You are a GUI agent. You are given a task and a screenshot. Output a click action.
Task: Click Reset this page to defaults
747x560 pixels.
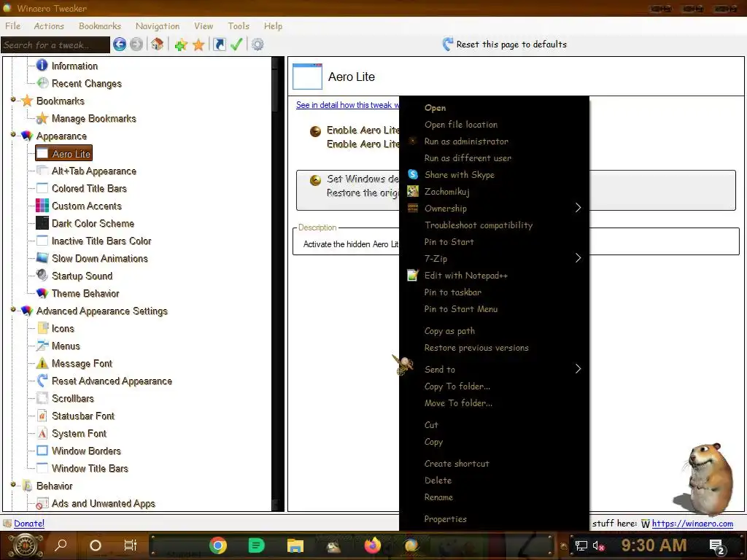click(511, 44)
